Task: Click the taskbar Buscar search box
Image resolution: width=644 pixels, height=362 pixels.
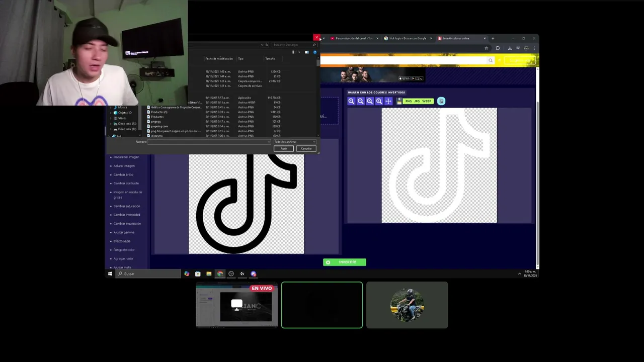Action: [x=148, y=274]
